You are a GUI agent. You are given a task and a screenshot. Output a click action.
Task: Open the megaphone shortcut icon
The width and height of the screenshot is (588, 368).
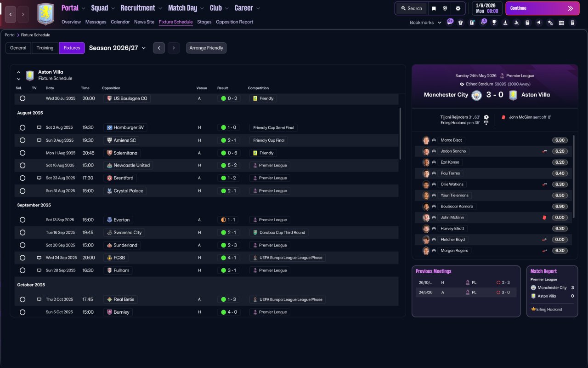tap(539, 23)
